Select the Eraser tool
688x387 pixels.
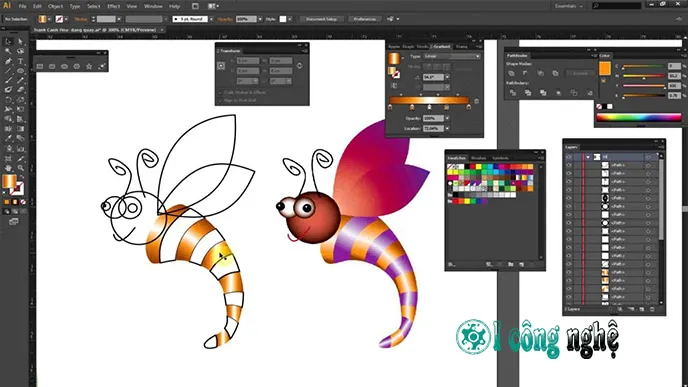click(20, 90)
